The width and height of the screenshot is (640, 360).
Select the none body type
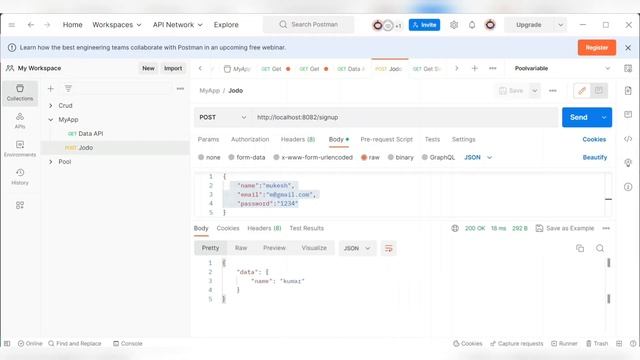click(209, 158)
